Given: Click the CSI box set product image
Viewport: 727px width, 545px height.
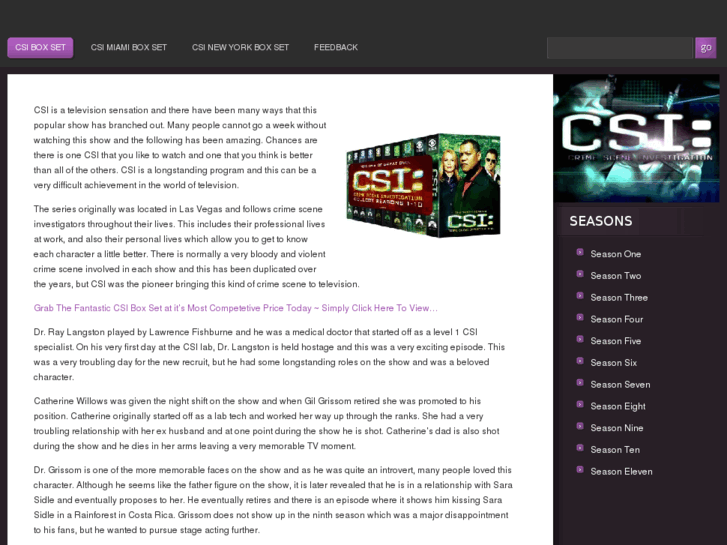Looking at the screenshot, I should (423, 186).
